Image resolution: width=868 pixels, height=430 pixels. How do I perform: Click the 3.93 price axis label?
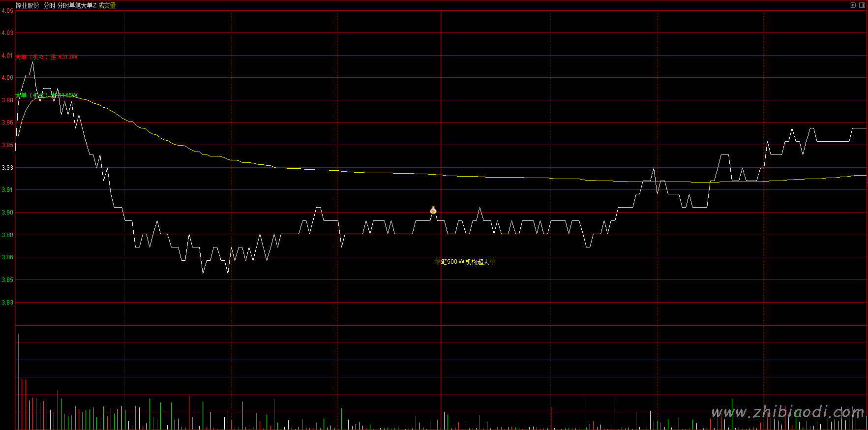click(7, 168)
